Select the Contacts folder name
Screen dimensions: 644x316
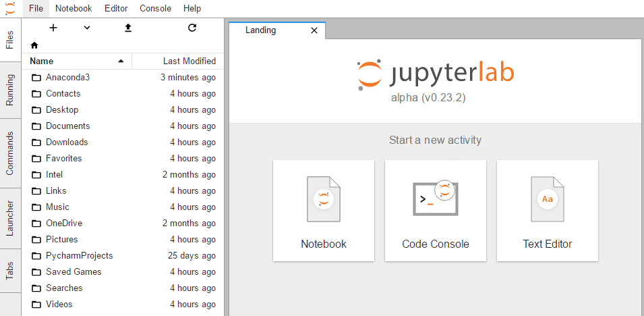(x=63, y=93)
